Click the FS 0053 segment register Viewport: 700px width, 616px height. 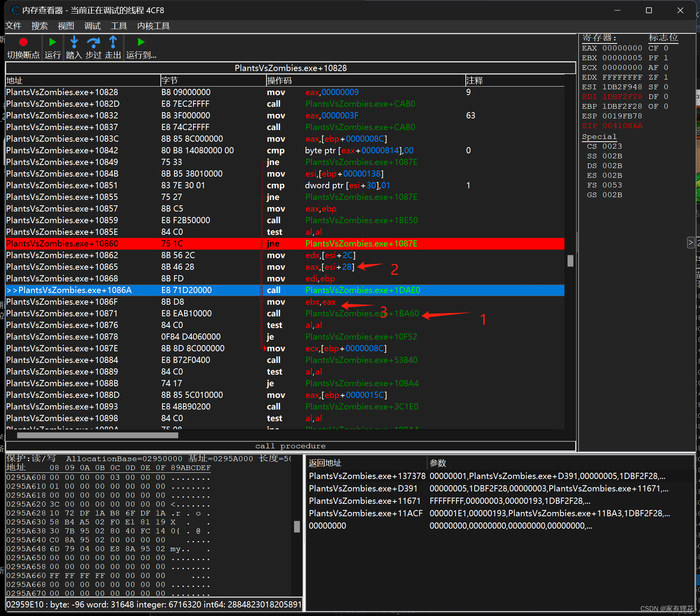click(x=604, y=185)
